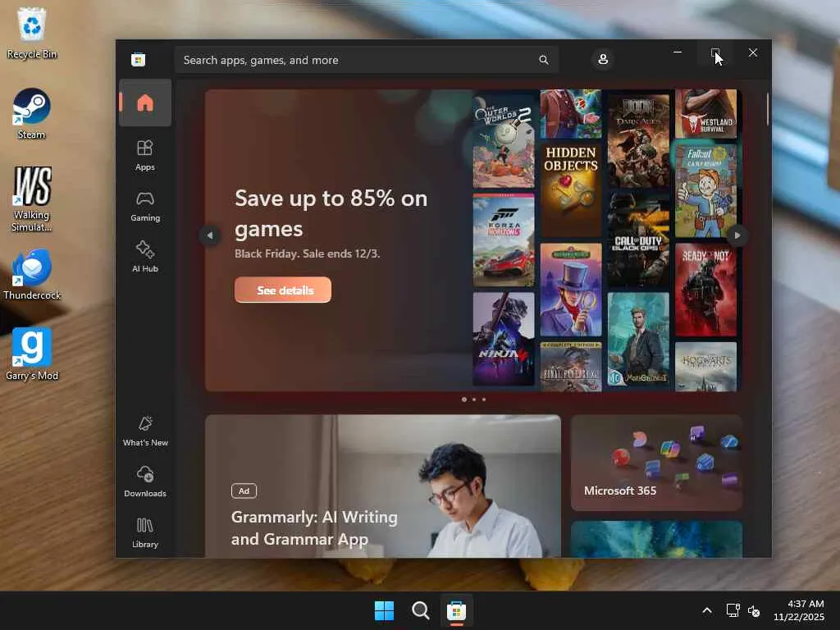Open AI Hub in the sidebar
840x630 pixels.
pyautogui.click(x=145, y=257)
